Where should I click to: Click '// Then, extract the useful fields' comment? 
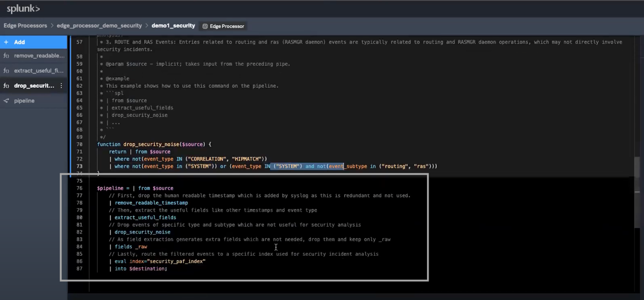[213, 210]
